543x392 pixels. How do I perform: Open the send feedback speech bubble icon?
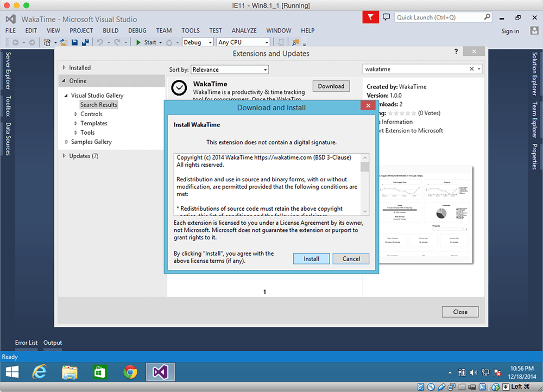coord(387,17)
